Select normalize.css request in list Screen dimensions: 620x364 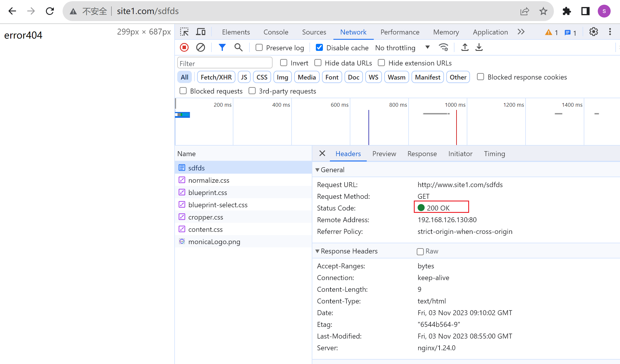(209, 180)
